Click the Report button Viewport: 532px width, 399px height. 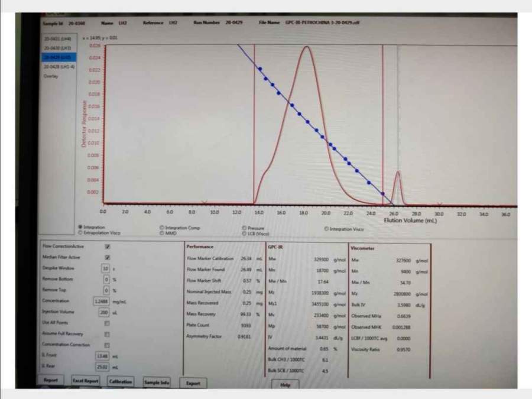click(x=51, y=381)
